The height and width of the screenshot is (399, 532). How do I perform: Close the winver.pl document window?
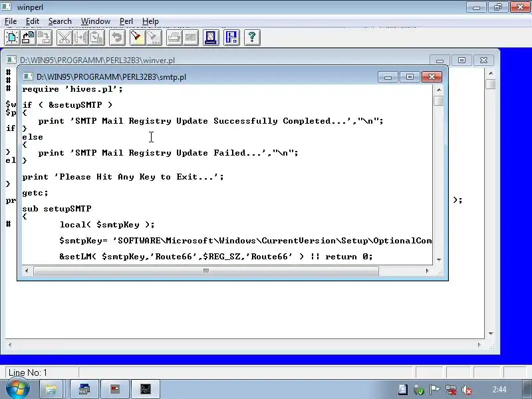click(484, 60)
